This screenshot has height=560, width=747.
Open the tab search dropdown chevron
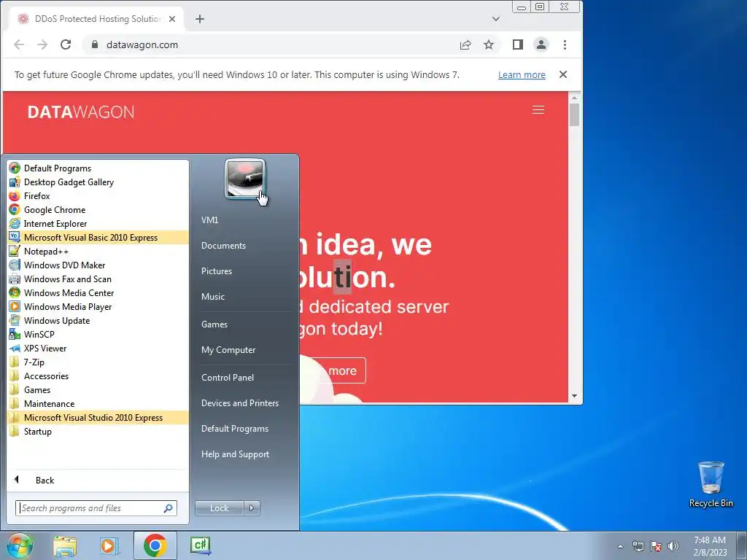(x=496, y=19)
